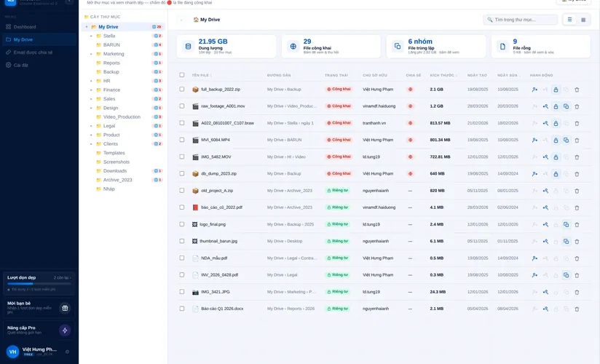The image size is (600, 364).
Task: Click the trash icon for full_backup_2022.zip
Action: (577, 90)
